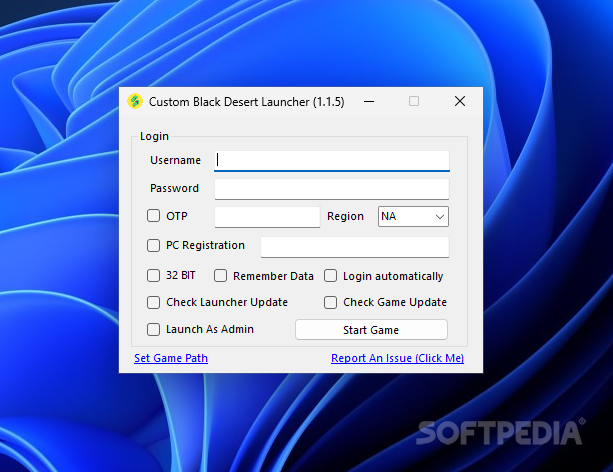Click the Password label text
Image resolution: width=613 pixels, height=472 pixels.
click(174, 188)
